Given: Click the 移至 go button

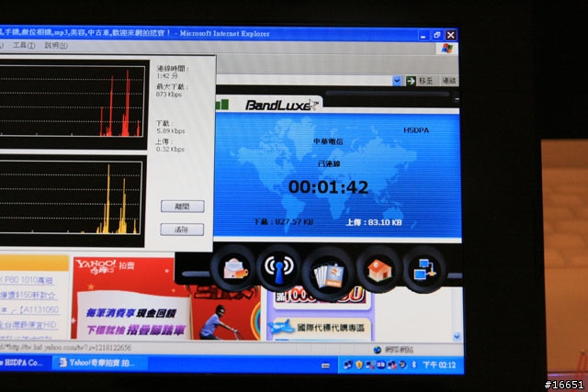Looking at the screenshot, I should point(420,81).
